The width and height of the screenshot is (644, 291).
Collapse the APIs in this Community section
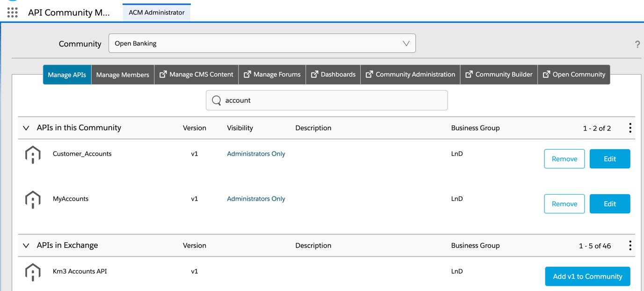coord(26,128)
